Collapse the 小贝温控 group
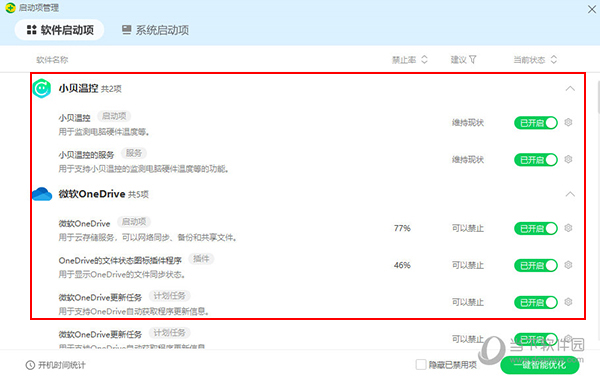The image size is (600, 379). [570, 89]
